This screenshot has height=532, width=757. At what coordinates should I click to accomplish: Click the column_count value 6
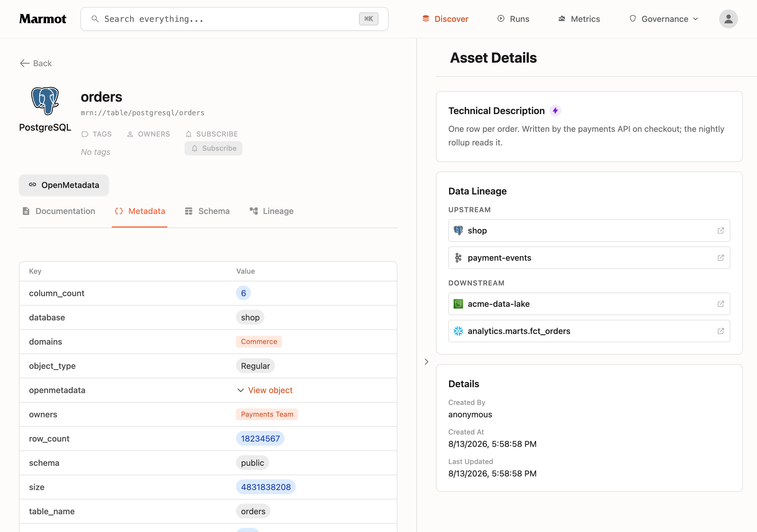point(243,293)
